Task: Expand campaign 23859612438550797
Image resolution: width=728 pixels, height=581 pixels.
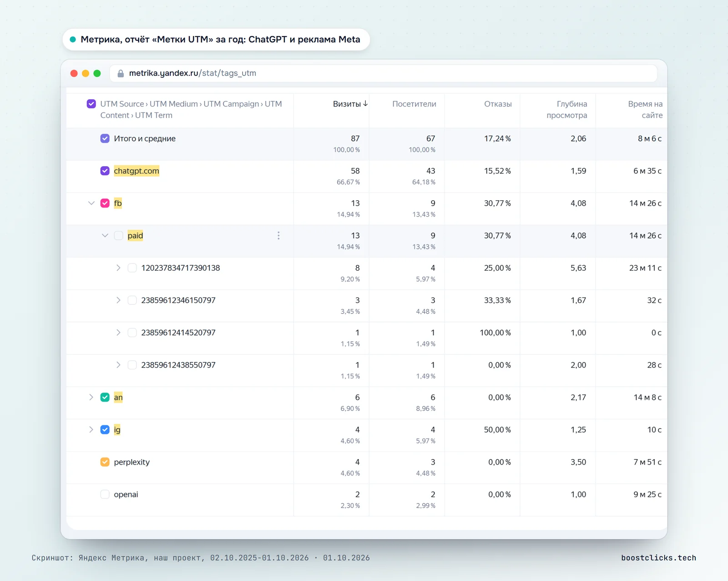Action: pyautogui.click(x=118, y=365)
